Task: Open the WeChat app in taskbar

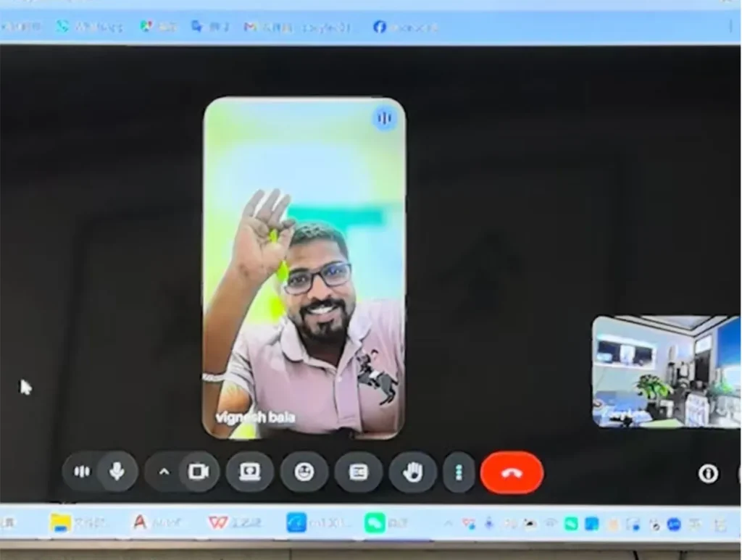Action: 375,522
